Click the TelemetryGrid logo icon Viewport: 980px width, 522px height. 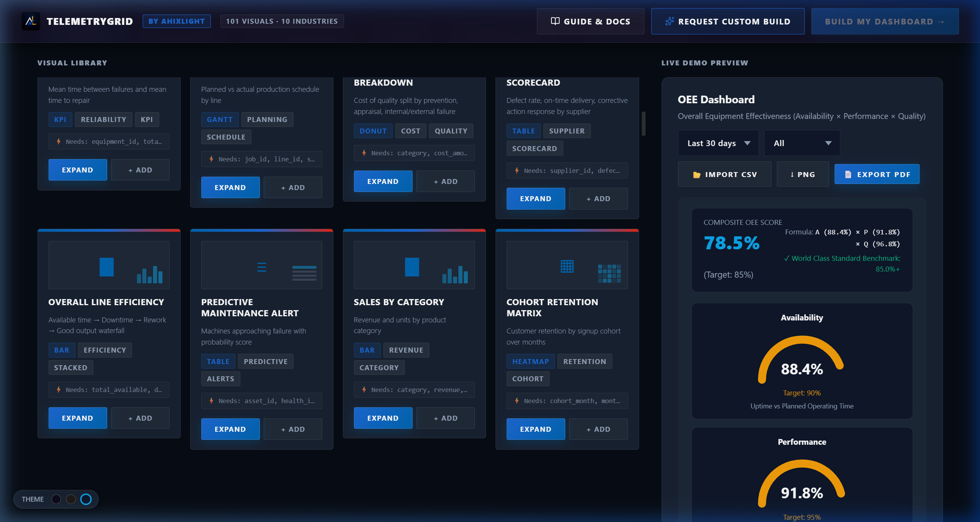point(31,21)
